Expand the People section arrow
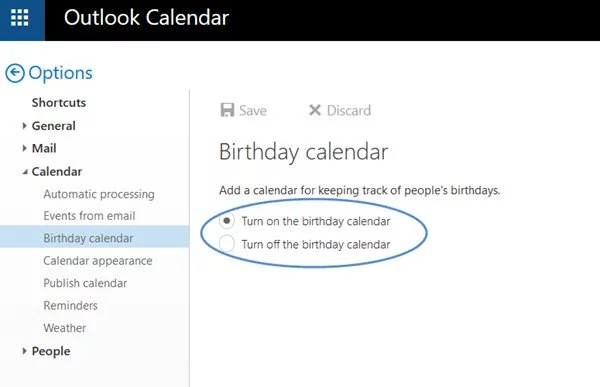The width and height of the screenshot is (600, 387). click(24, 351)
